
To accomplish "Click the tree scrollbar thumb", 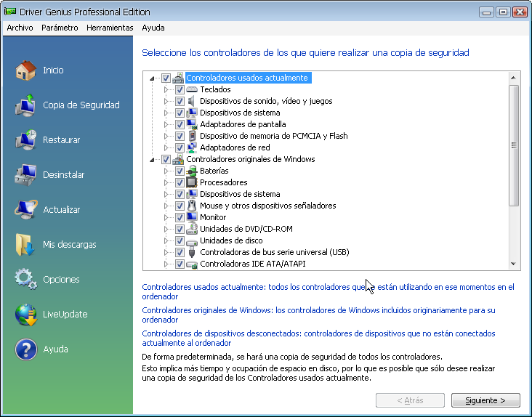I will point(514,145).
